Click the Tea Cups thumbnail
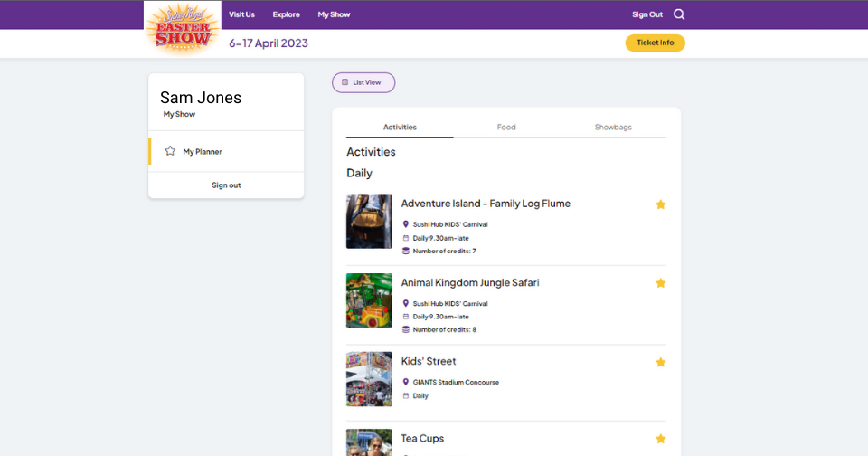This screenshot has width=868, height=456. coord(369,442)
